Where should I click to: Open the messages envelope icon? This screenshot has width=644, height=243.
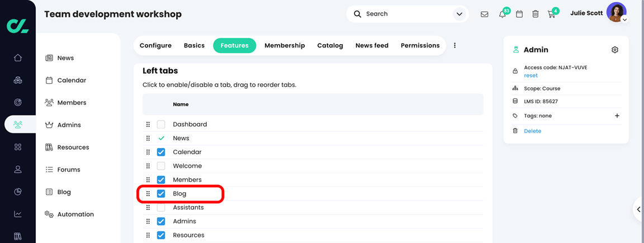tap(485, 14)
